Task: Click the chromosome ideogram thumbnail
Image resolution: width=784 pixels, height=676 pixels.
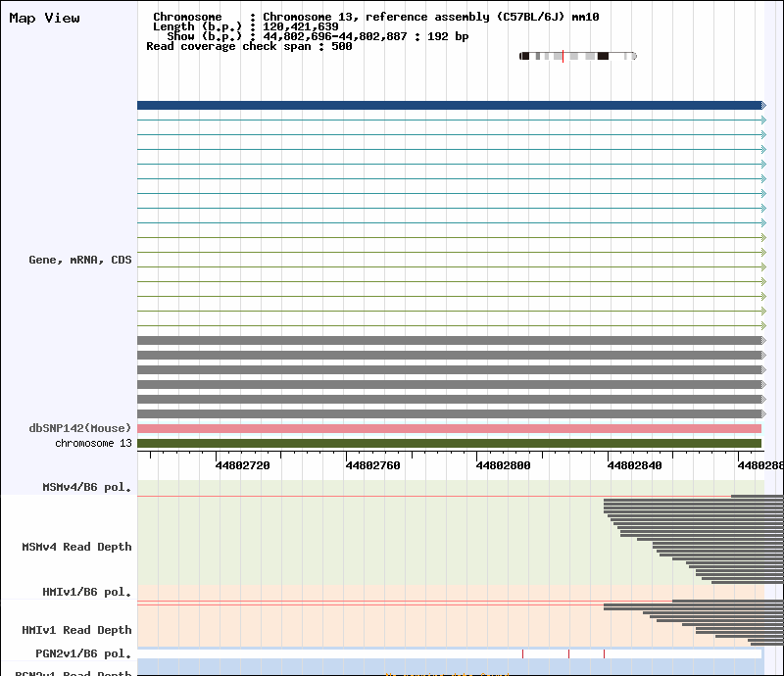Action: point(578,56)
